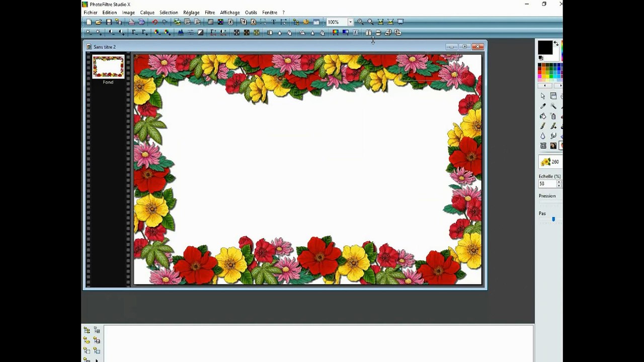Swap foreground and background colors
Image resolution: width=644 pixels, height=362 pixels.
pos(556,43)
